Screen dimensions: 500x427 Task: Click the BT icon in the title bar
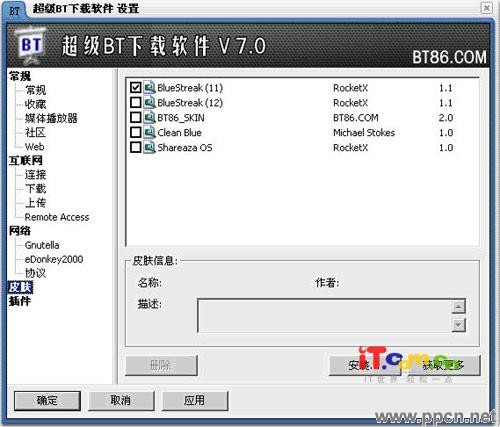click(14, 10)
